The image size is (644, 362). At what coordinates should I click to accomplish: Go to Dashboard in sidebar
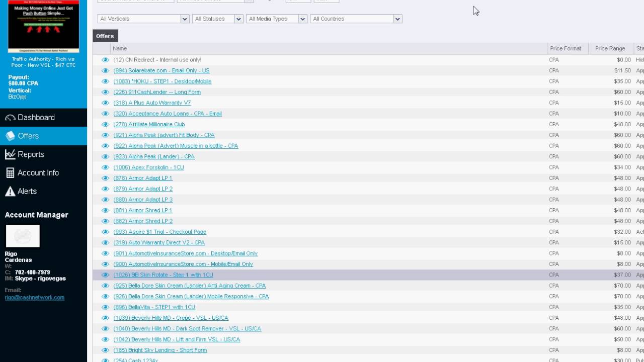pyautogui.click(x=43, y=118)
